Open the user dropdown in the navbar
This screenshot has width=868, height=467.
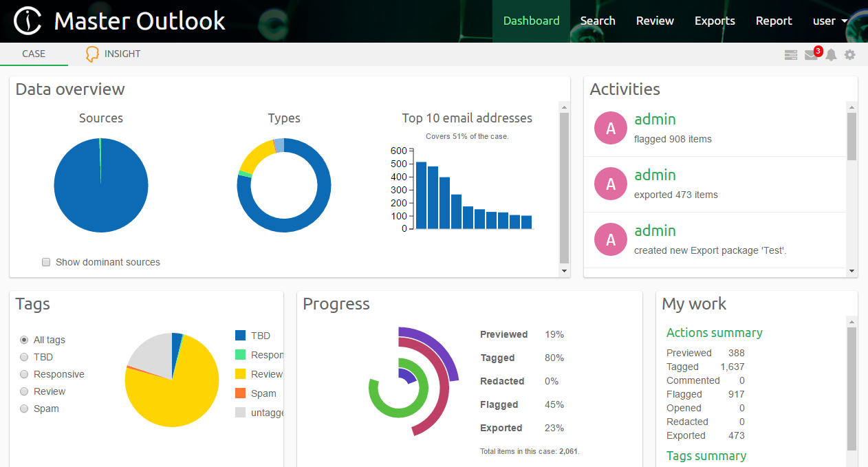[829, 21]
